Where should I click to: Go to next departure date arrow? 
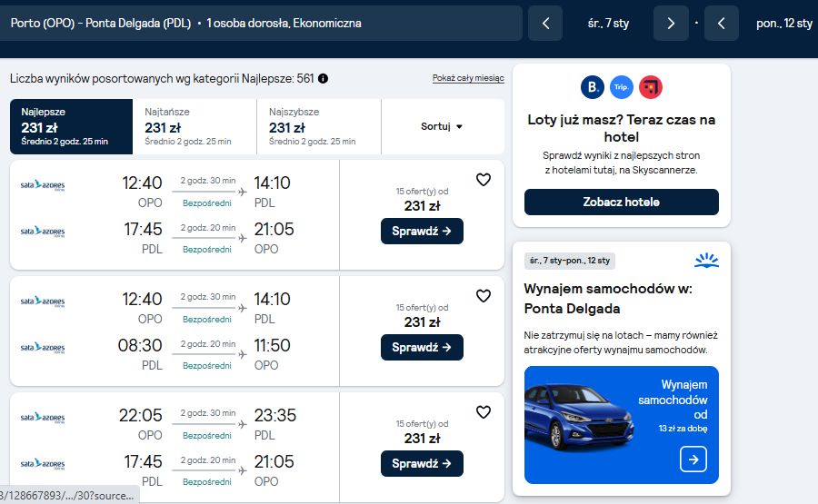tap(671, 24)
